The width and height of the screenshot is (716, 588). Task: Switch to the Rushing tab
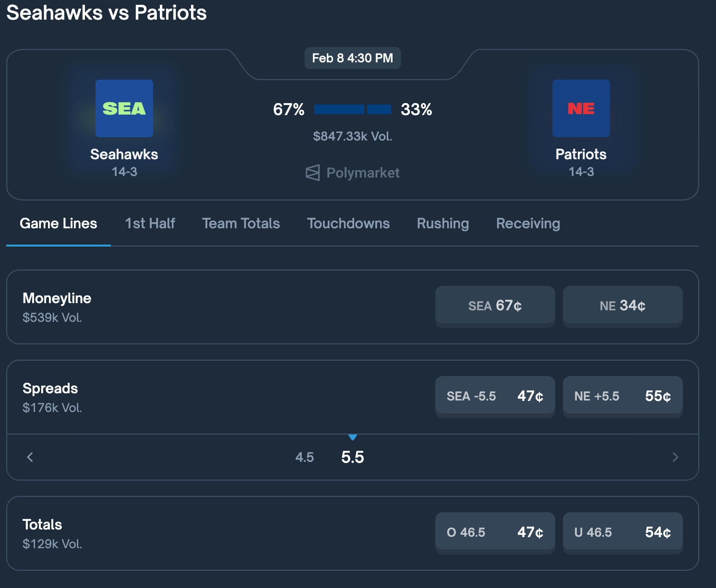click(442, 223)
